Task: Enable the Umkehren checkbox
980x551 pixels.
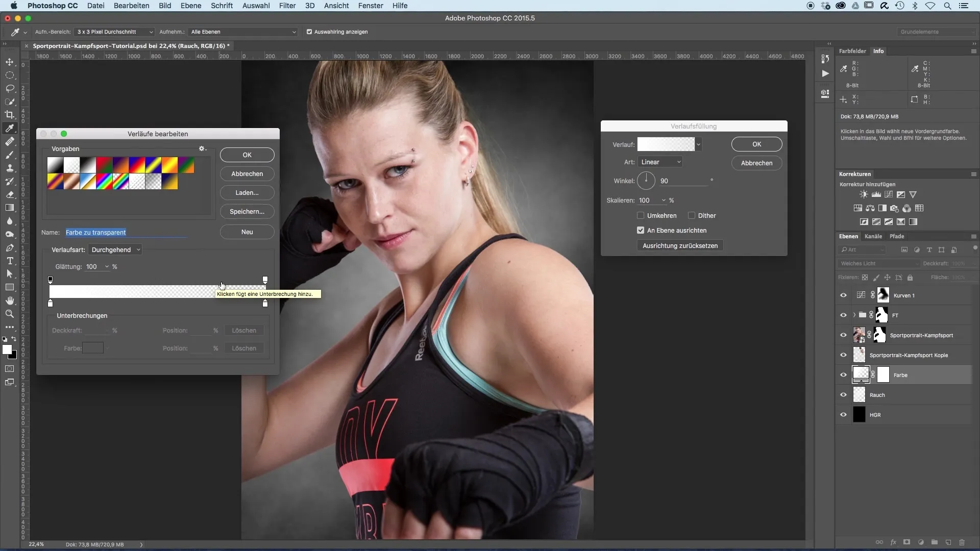Action: 641,215
